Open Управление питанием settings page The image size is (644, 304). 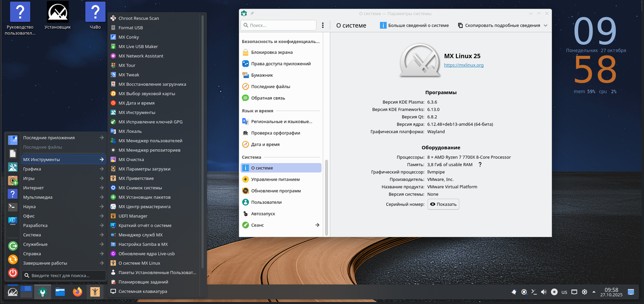click(x=281, y=179)
